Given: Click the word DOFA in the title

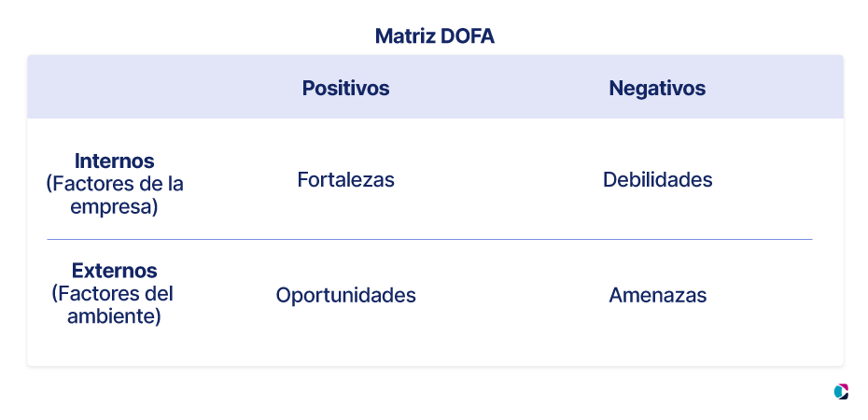Looking at the screenshot, I should (468, 36).
